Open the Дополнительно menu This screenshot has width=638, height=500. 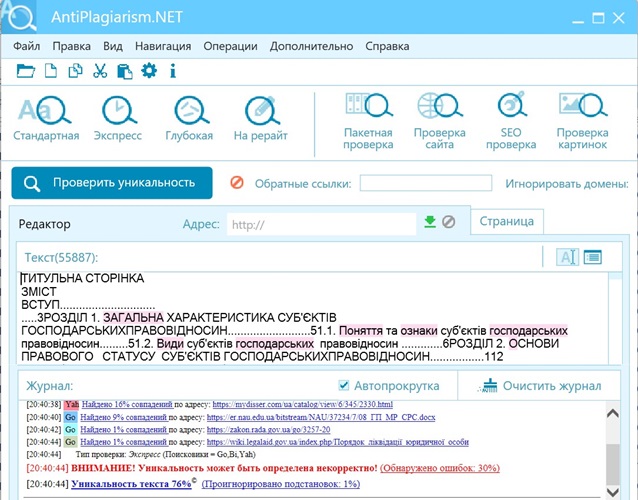point(311,46)
